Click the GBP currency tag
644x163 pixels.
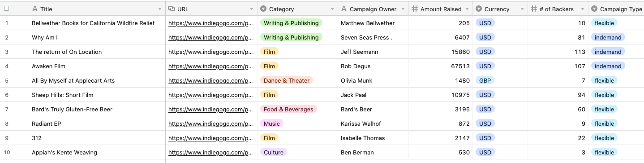485,80
